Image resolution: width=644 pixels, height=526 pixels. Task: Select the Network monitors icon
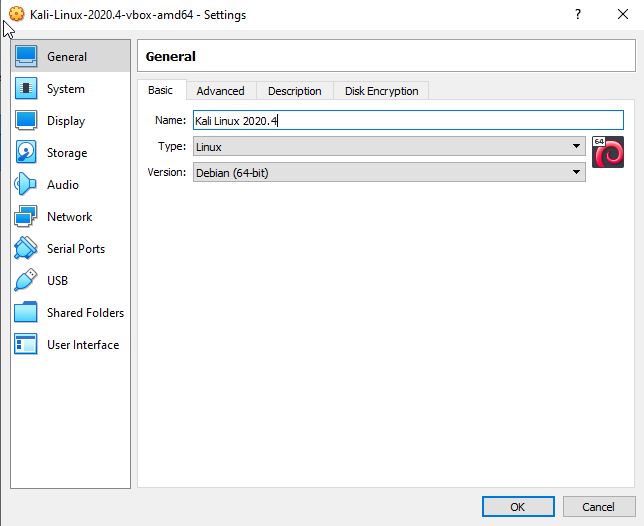(x=26, y=216)
